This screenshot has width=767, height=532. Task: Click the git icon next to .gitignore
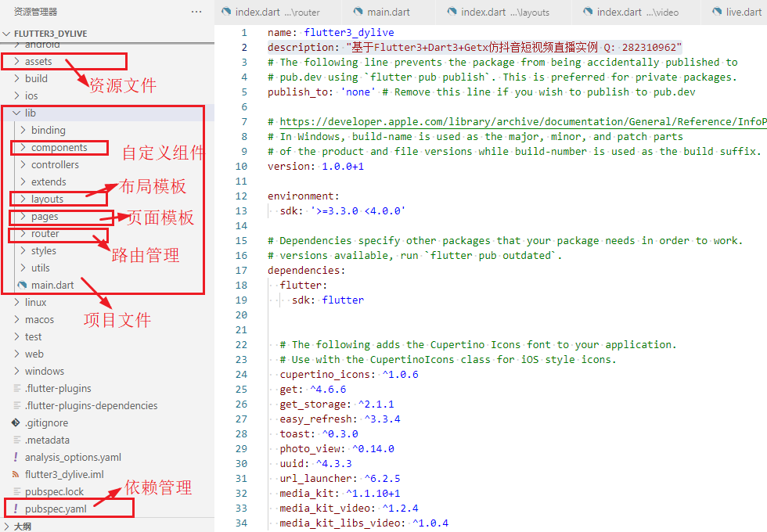16,422
